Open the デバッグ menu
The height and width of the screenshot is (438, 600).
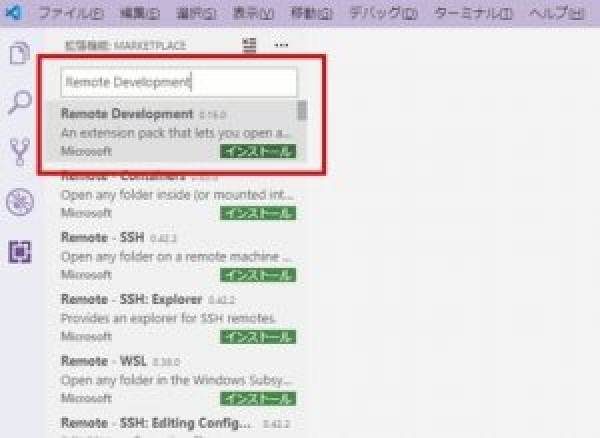383,13
